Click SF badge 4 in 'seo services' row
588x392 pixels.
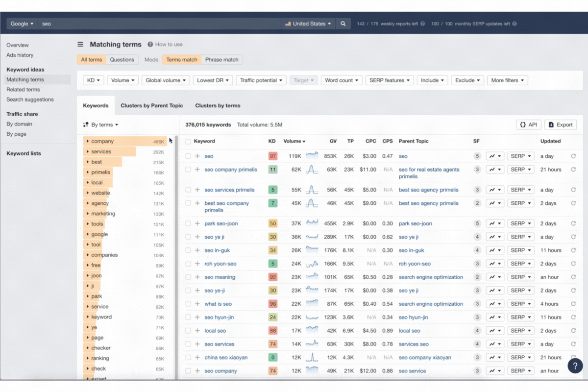coord(477,344)
